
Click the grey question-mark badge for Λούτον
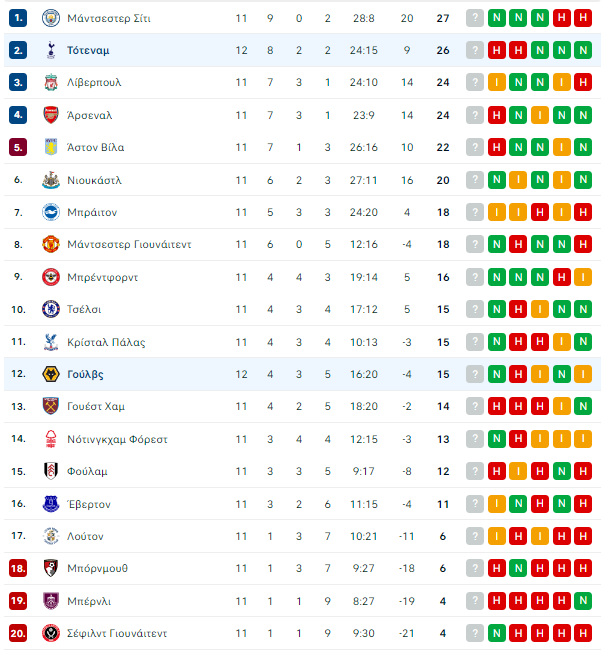tap(475, 536)
